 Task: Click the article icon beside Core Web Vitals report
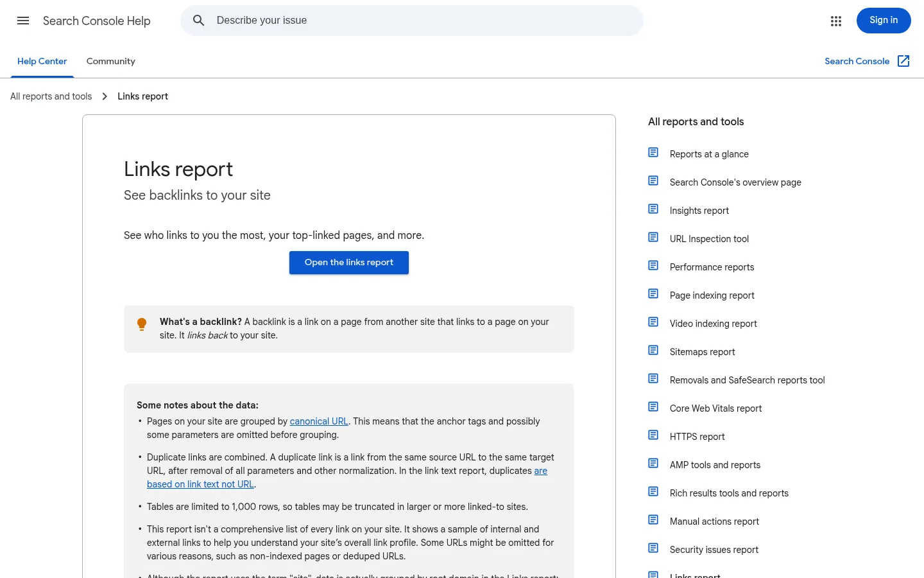pos(653,407)
